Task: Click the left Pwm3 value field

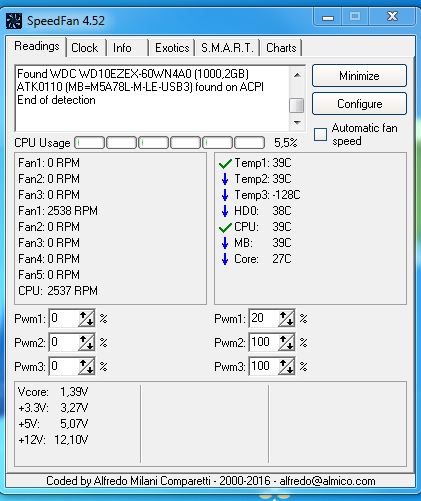Action: pos(64,367)
